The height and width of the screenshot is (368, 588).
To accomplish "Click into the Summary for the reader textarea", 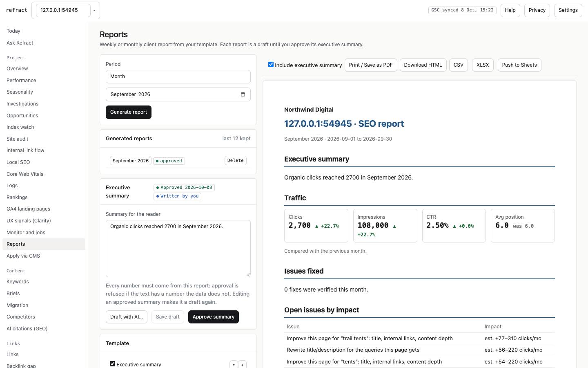I will (x=178, y=249).
